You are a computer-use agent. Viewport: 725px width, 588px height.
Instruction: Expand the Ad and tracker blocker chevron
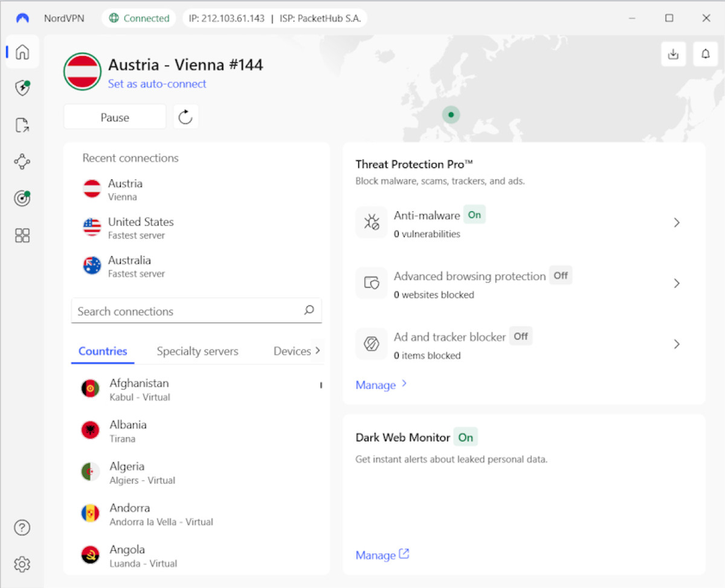click(x=677, y=344)
